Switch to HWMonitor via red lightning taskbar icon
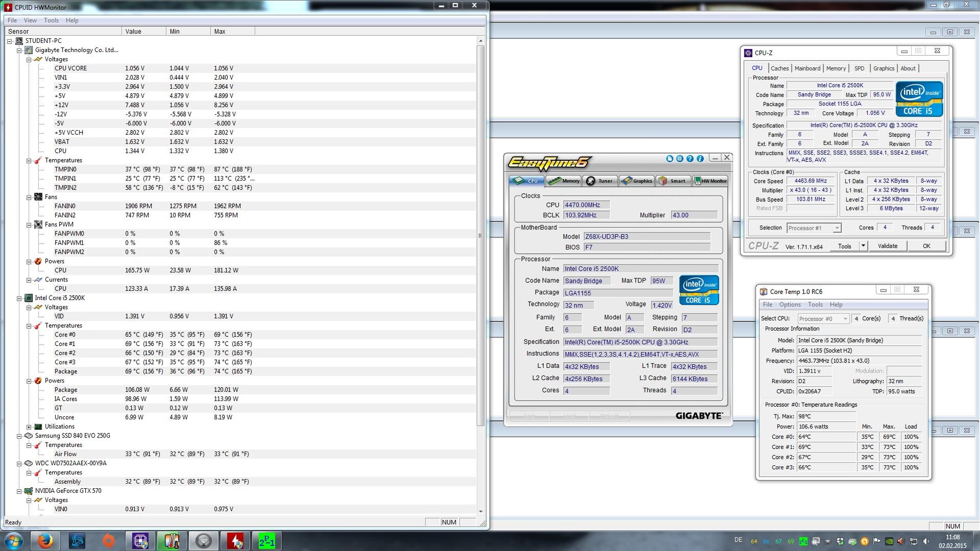Image resolution: width=980 pixels, height=551 pixels. pyautogui.click(x=235, y=541)
